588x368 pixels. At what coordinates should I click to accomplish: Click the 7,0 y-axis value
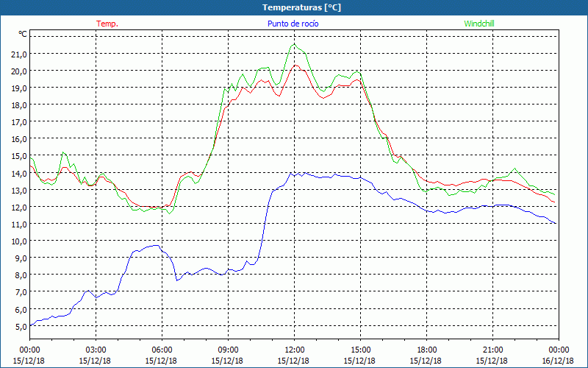point(21,292)
